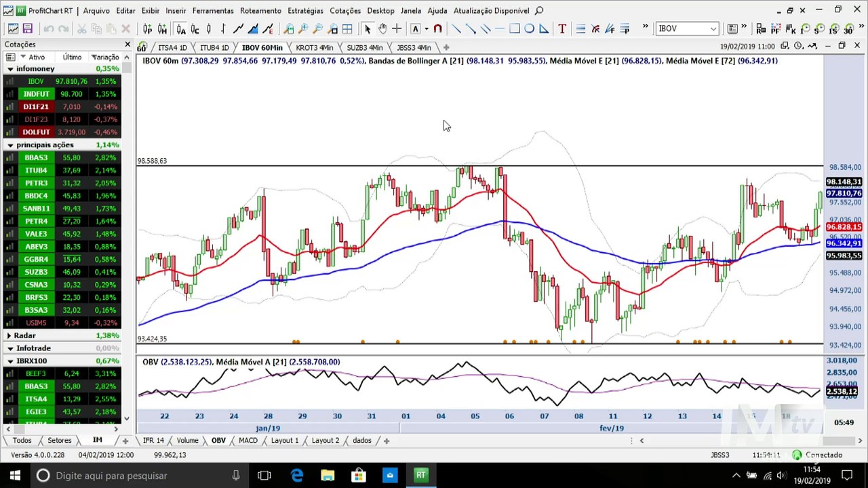868x488 pixels.
Task: Collapse the principais ações group
Action: tap(10, 145)
